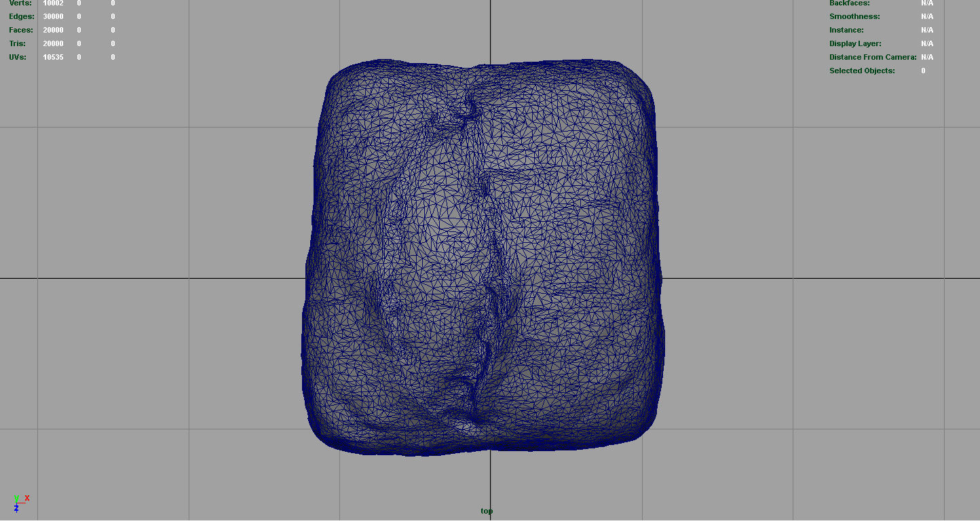
Task: Click the N/A value beside Smoothness
Action: click(927, 16)
